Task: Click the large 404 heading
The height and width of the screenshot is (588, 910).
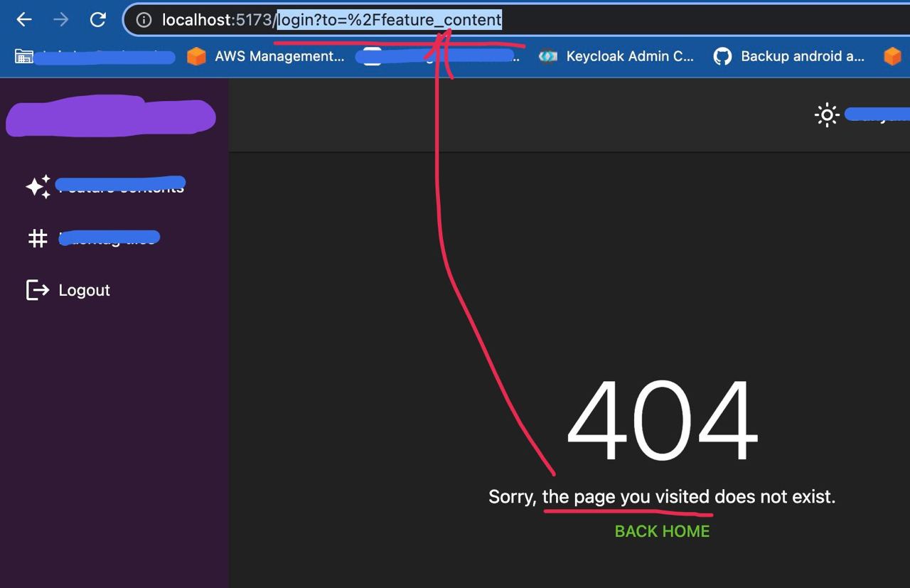Action: pos(662,421)
